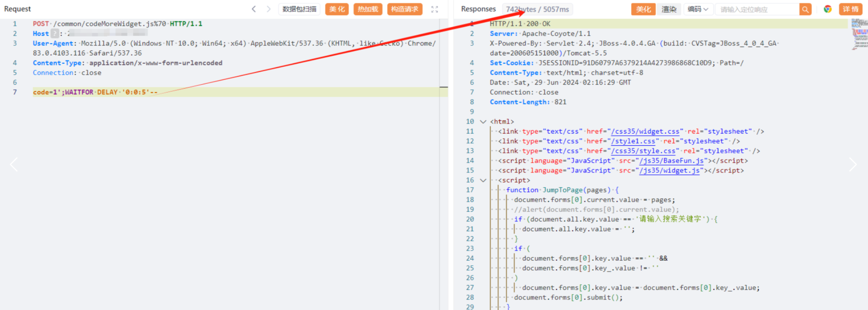Click 美化 button in Responses panel
868x310 pixels.
pos(643,9)
